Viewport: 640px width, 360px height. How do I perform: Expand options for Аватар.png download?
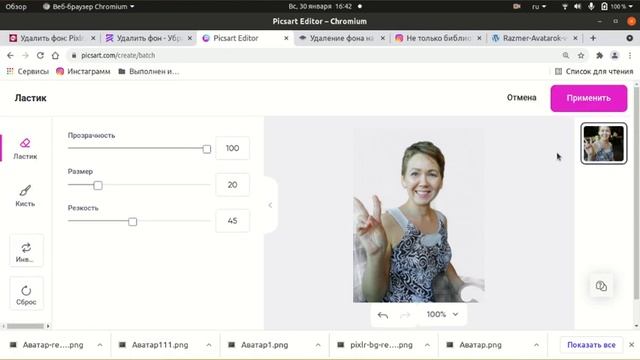point(536,345)
